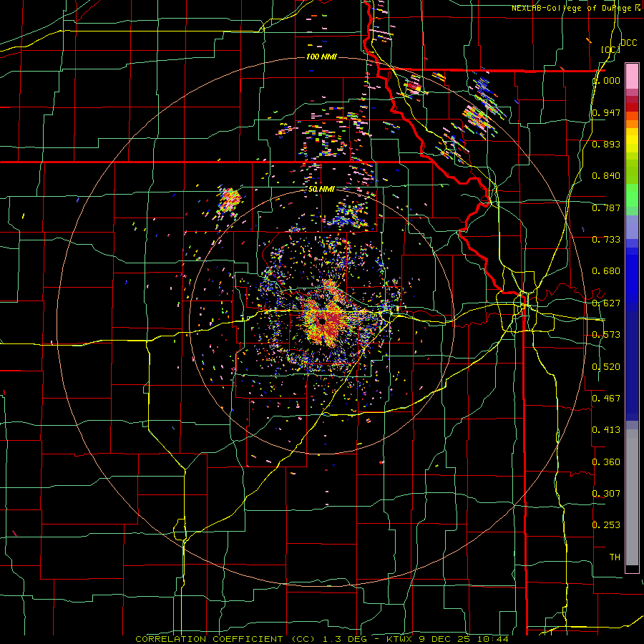Click the 0.627 legend value
This screenshot has width=644, height=644.
click(606, 303)
